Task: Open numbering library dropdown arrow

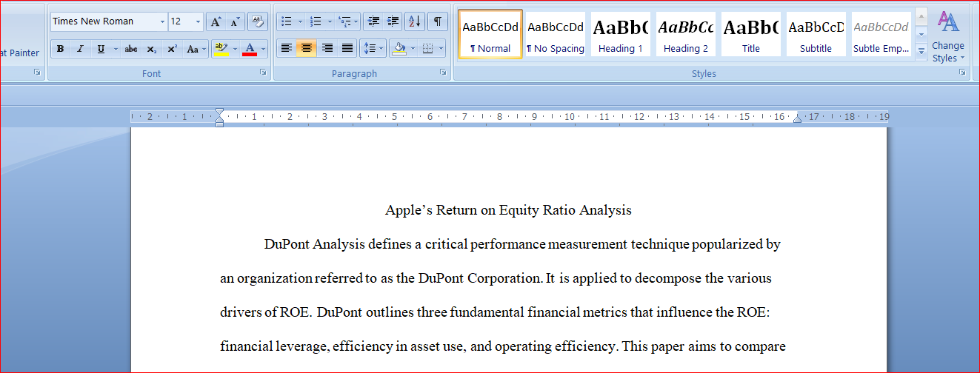Action: [x=330, y=21]
